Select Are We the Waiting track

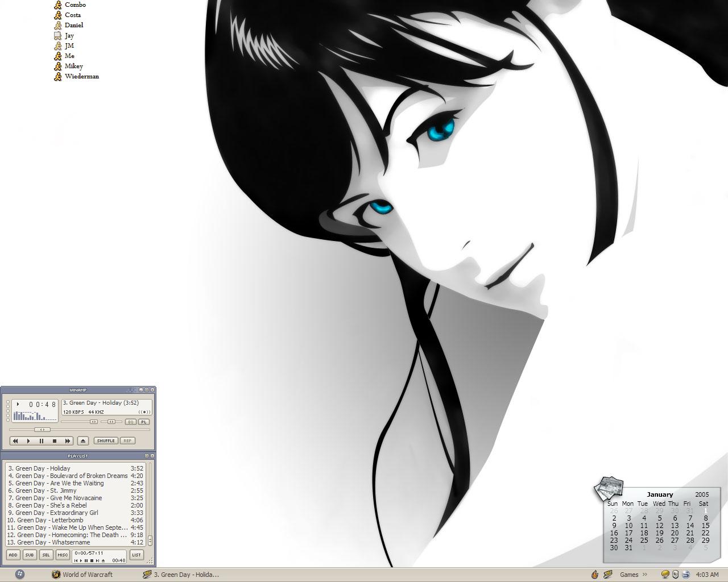point(76,484)
